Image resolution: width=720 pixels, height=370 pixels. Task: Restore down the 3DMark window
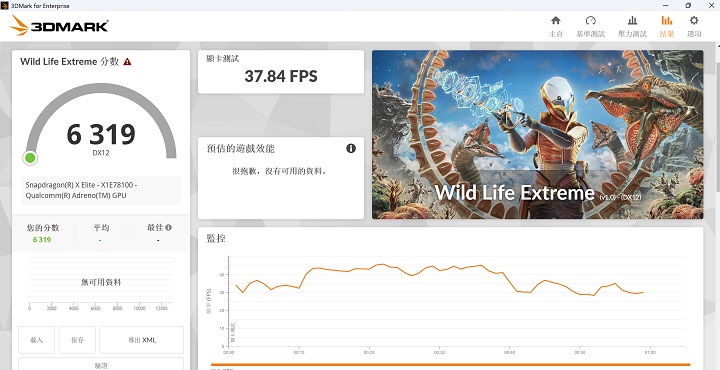pos(688,6)
